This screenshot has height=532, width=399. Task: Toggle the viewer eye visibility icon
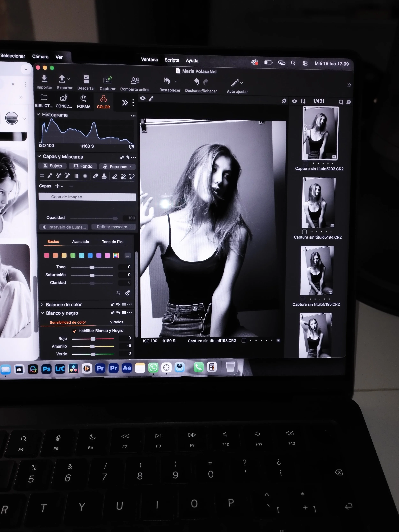tap(143, 98)
